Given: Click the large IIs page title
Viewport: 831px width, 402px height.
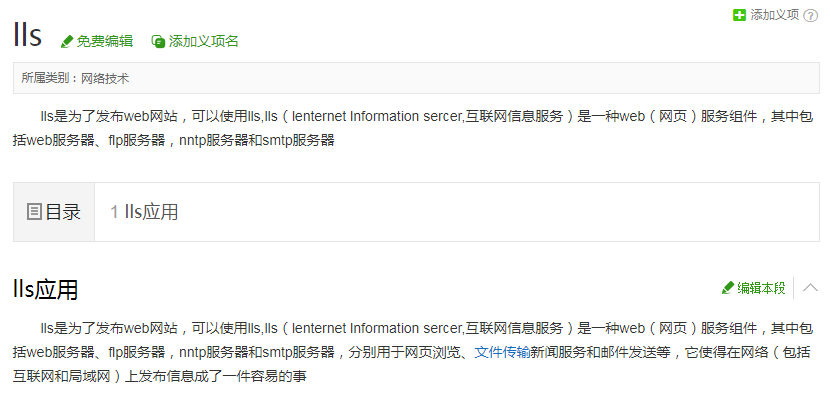Looking at the screenshot, I should (28, 35).
